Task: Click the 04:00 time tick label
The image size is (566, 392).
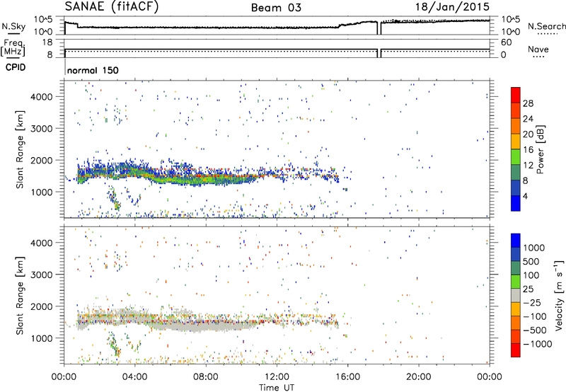Action: [x=134, y=377]
